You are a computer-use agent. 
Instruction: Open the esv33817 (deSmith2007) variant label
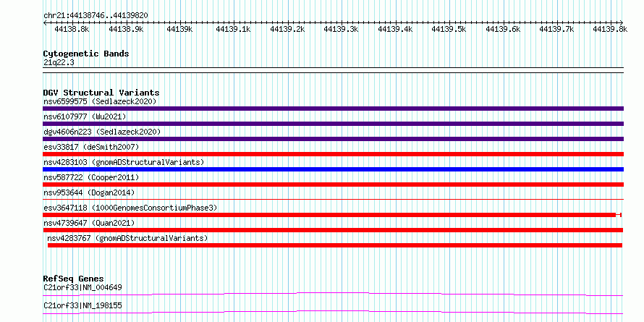click(x=91, y=147)
